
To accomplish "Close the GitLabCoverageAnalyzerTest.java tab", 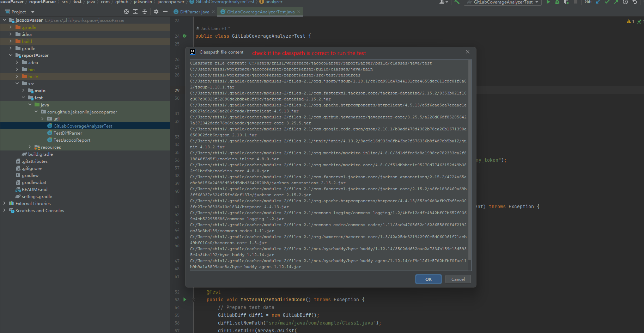I will point(299,12).
